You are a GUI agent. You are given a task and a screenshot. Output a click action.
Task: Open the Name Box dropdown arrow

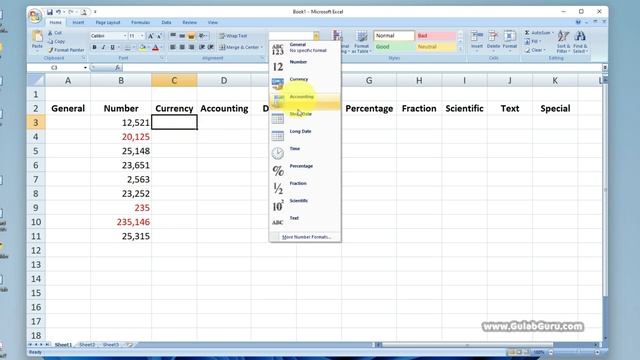pos(85,68)
